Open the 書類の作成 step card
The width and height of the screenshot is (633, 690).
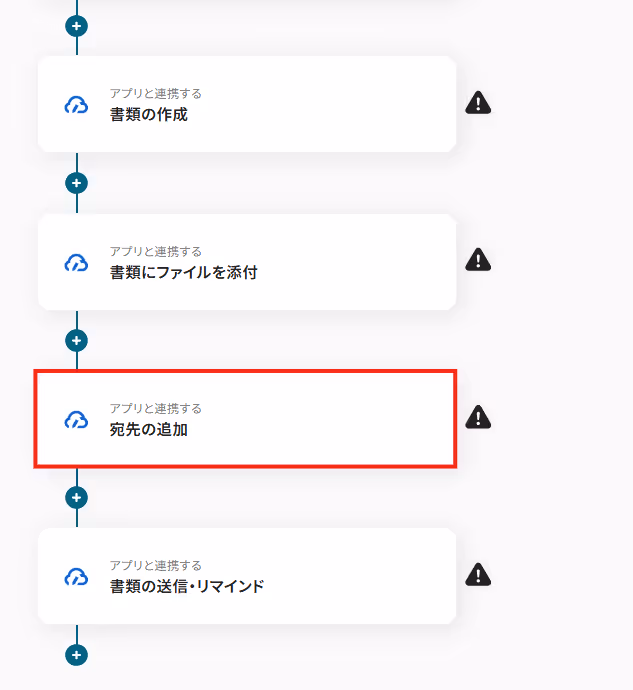coord(247,104)
